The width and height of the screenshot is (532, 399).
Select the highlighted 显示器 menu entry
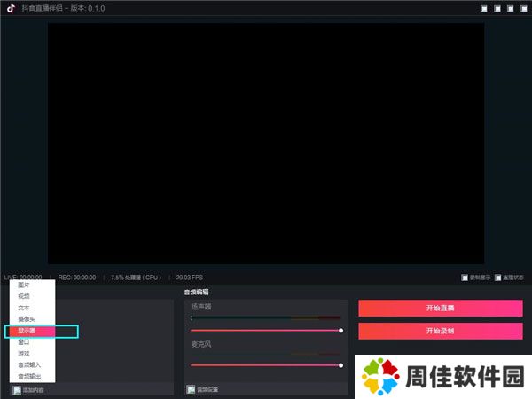click(x=27, y=331)
